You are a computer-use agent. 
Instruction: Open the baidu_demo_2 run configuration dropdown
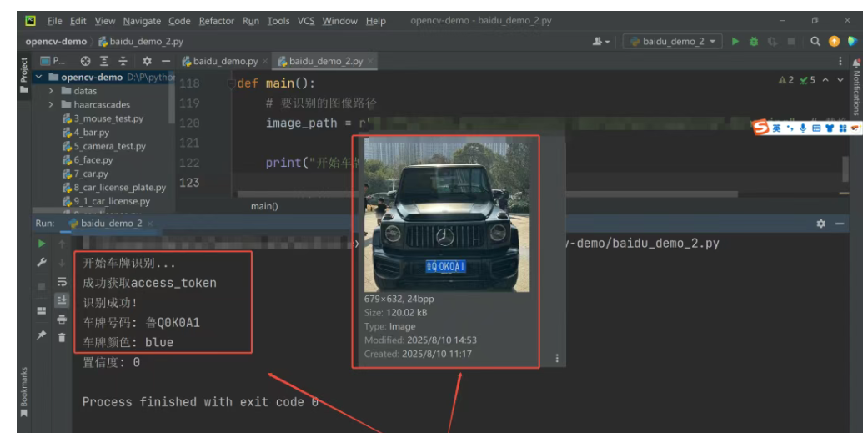click(x=673, y=42)
